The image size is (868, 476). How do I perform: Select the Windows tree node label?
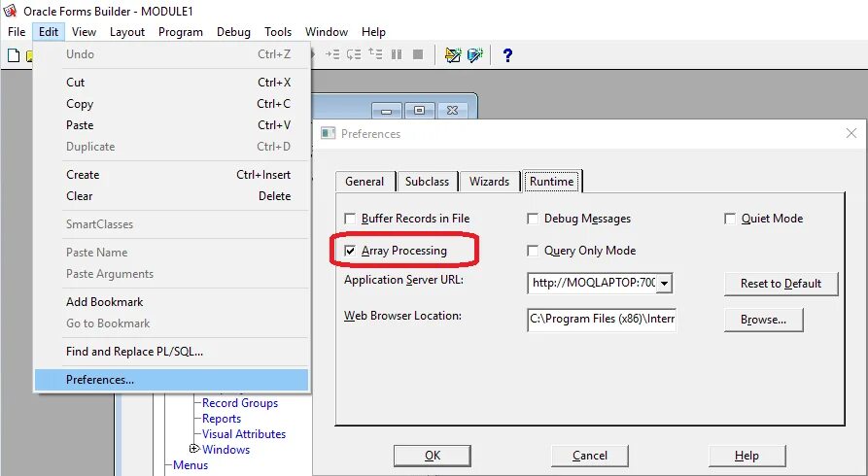(x=226, y=450)
